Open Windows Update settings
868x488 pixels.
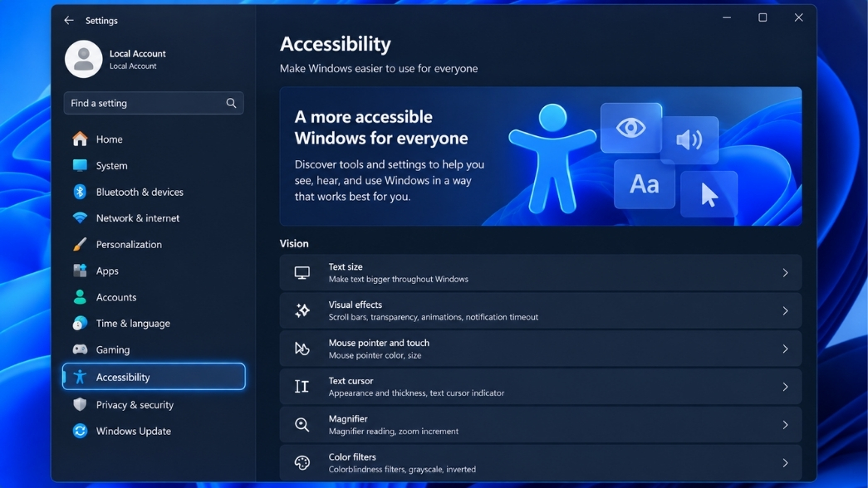(154, 431)
